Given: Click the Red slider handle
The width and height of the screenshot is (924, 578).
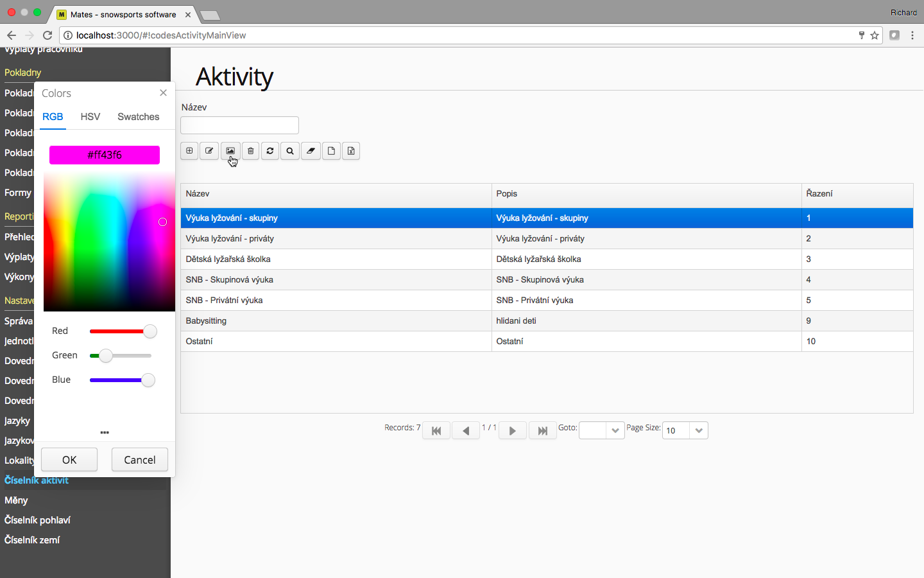Looking at the screenshot, I should [x=150, y=331].
